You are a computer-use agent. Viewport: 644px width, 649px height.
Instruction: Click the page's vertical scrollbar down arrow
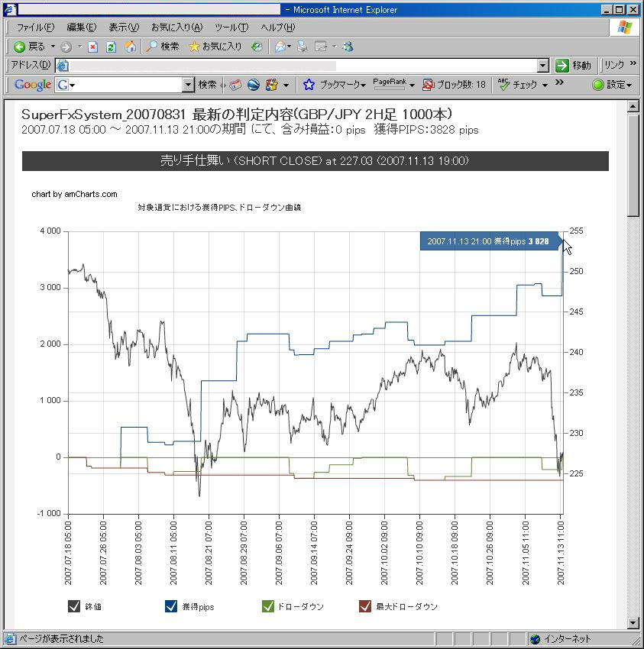pyautogui.click(x=633, y=622)
